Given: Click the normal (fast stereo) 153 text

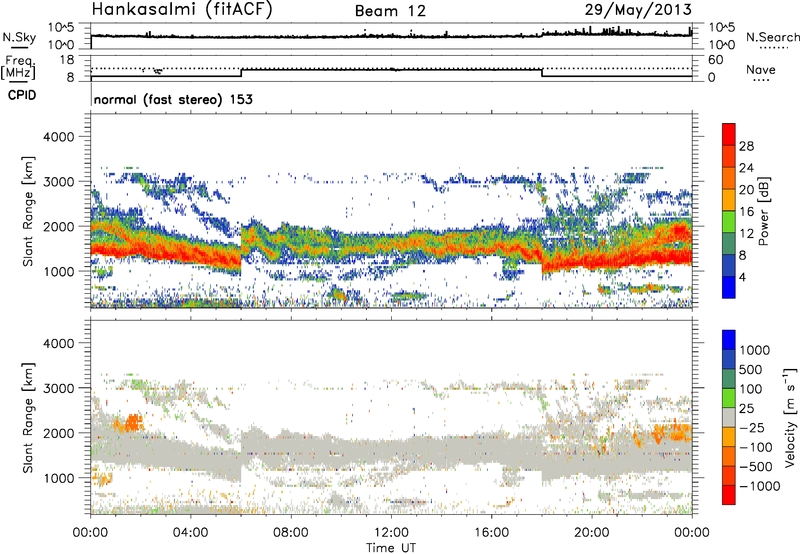Looking at the screenshot, I should 173,99.
